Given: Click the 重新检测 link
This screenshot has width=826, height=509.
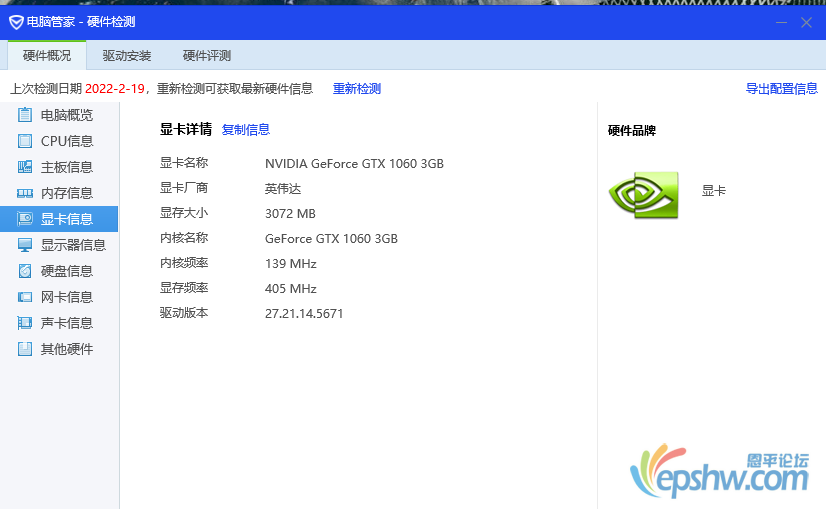Looking at the screenshot, I should click(357, 89).
